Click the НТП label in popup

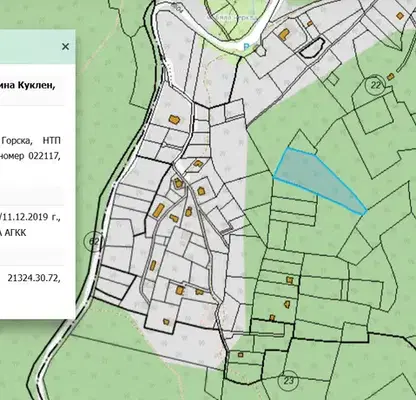click(x=52, y=140)
